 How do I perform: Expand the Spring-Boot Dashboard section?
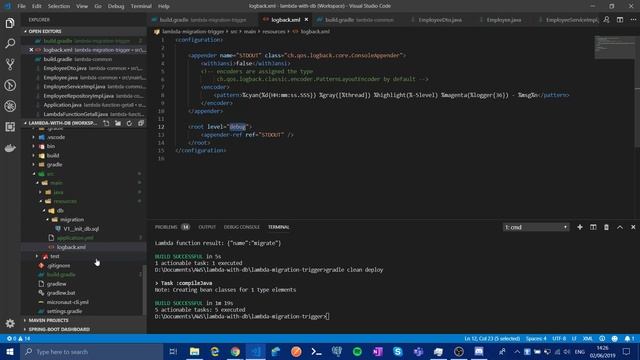click(59, 329)
